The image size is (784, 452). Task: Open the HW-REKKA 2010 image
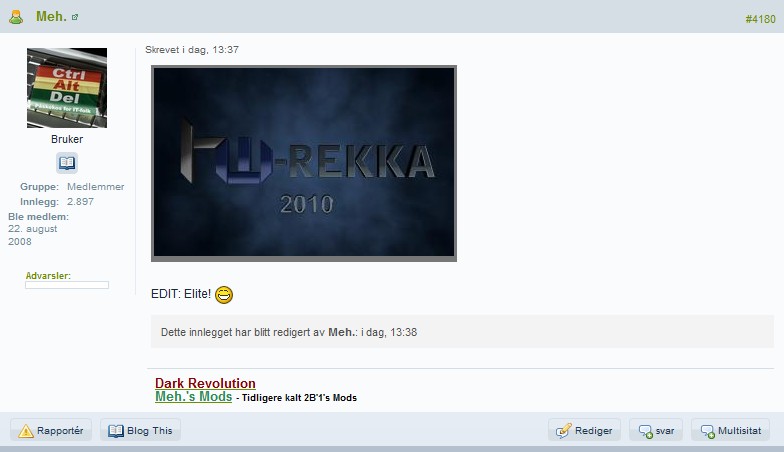coord(304,164)
